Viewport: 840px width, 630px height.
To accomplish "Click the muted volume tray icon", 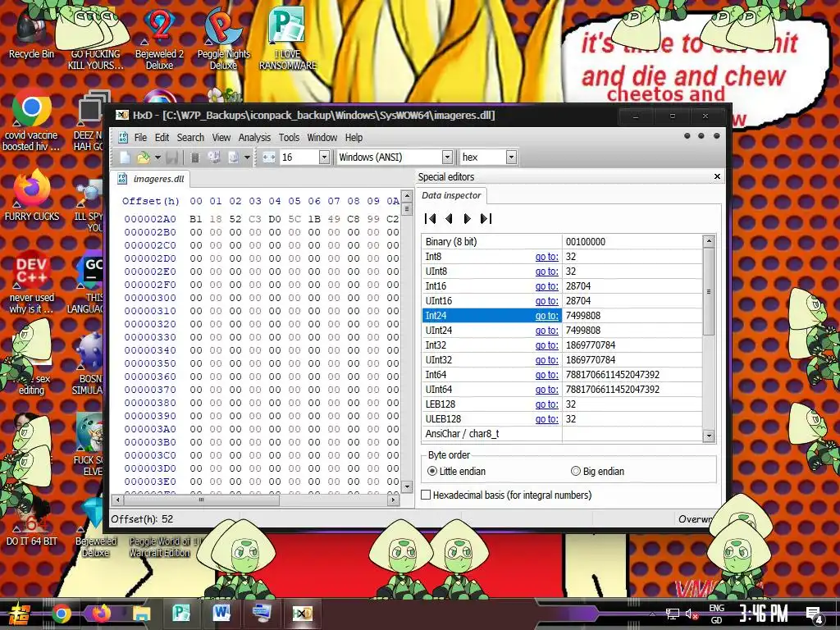I will [x=692, y=614].
